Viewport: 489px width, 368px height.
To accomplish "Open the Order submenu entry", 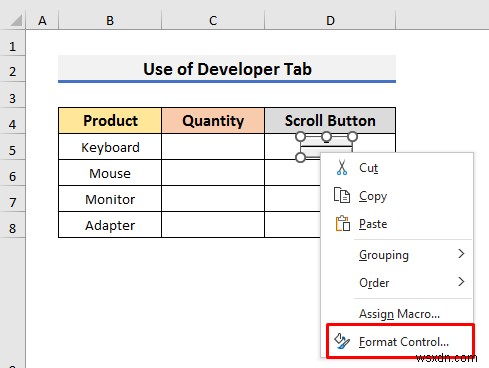I will [x=397, y=283].
